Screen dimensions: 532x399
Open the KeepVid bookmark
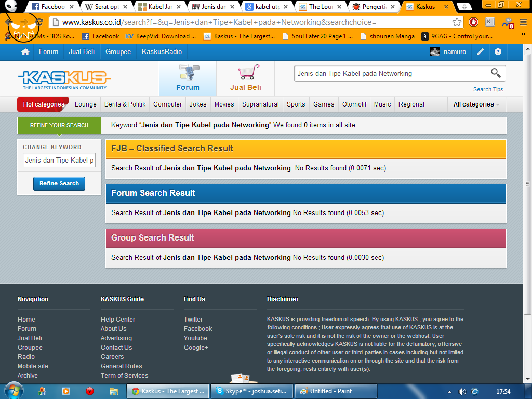click(161, 36)
